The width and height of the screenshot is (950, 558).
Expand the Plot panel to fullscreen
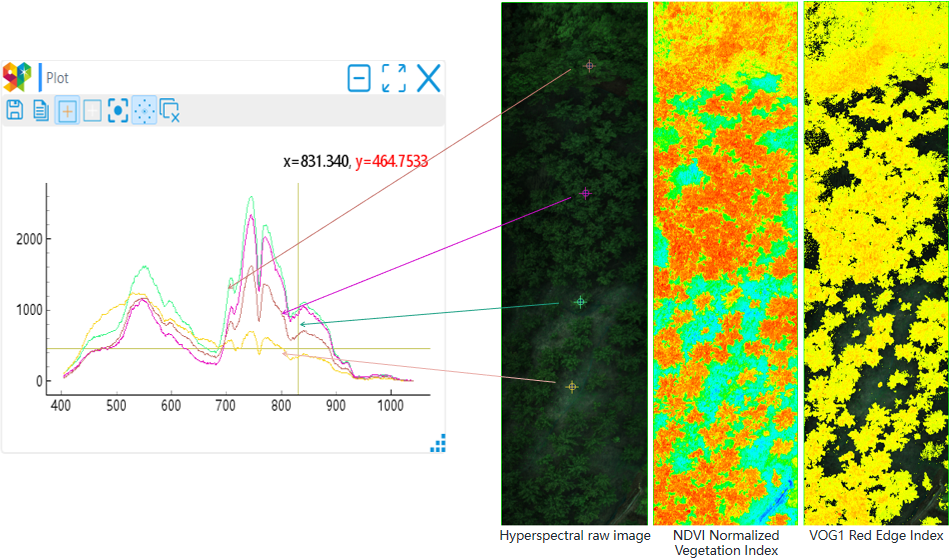click(394, 79)
